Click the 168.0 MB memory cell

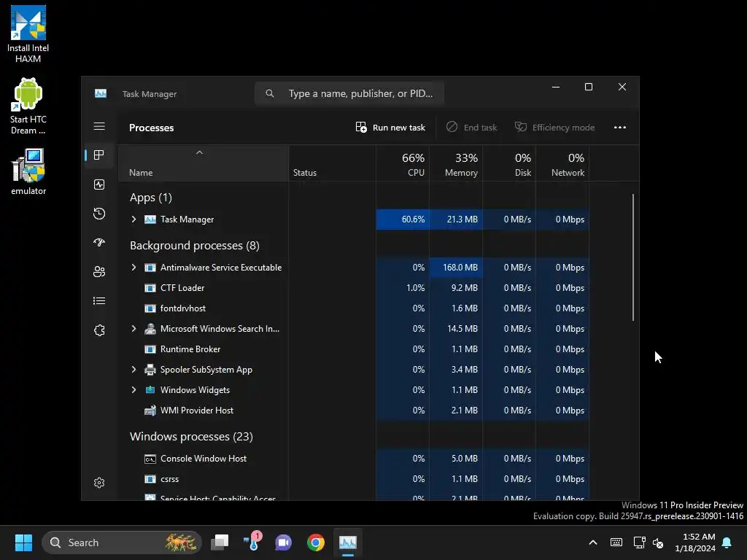[456, 267]
